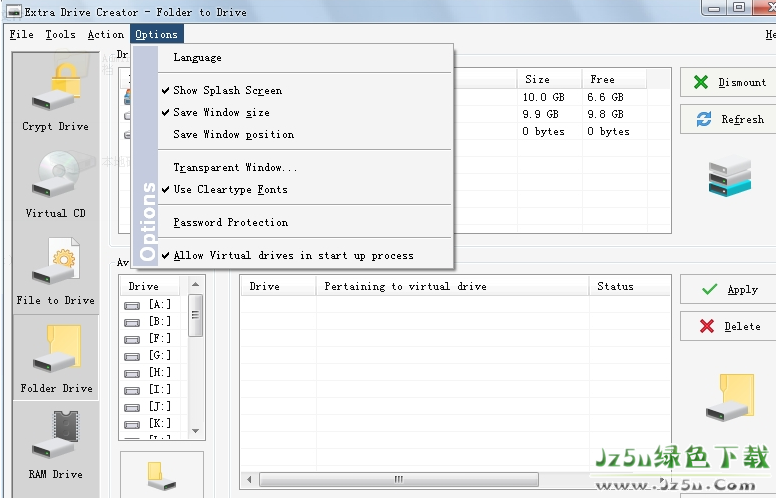Click the green X Dismount icon

[701, 82]
